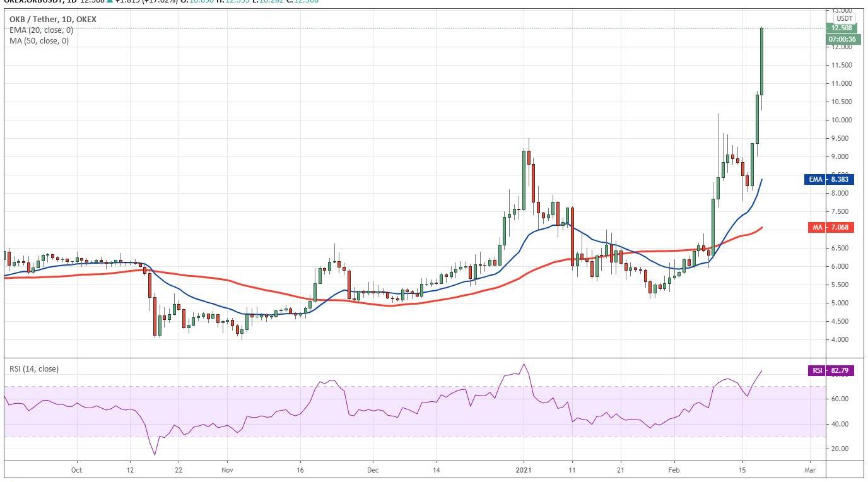Click the Nov label on the time axis
This screenshot has width=868, height=482.
(x=228, y=470)
